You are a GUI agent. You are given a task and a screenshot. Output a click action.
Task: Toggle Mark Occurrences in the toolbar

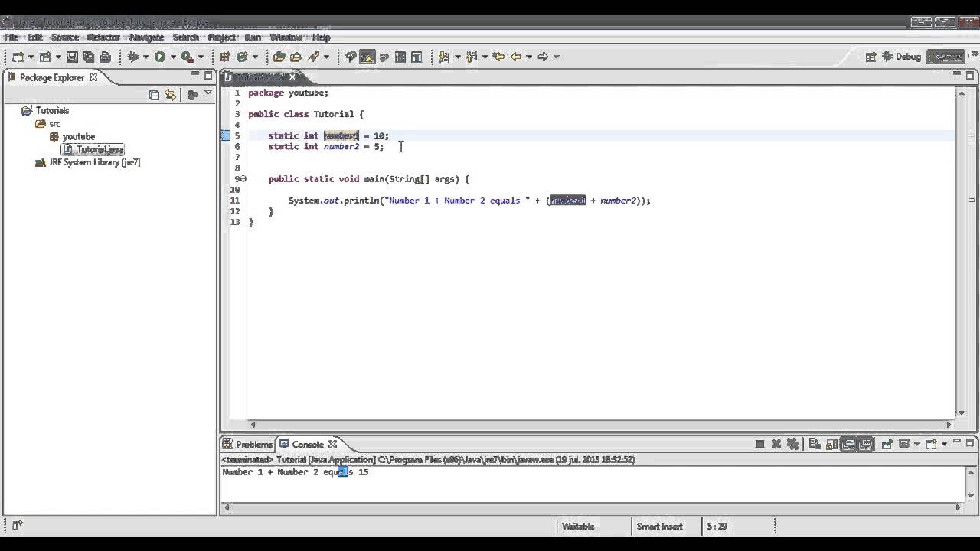click(x=367, y=57)
